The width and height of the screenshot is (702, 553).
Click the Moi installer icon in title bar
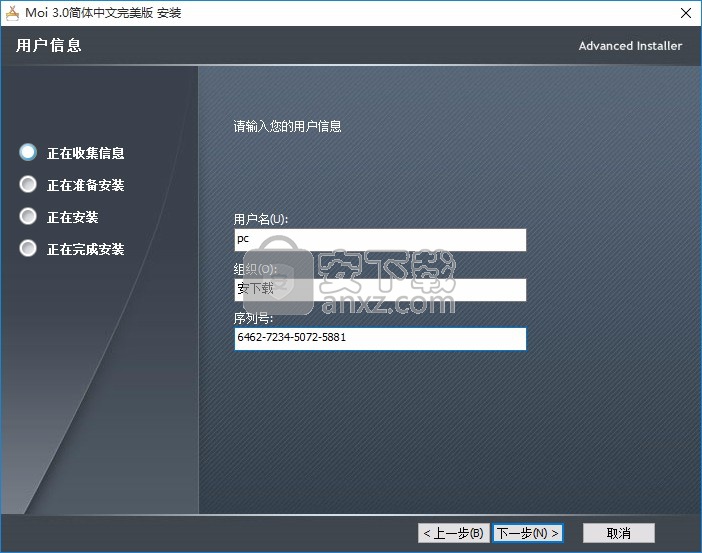13,13
